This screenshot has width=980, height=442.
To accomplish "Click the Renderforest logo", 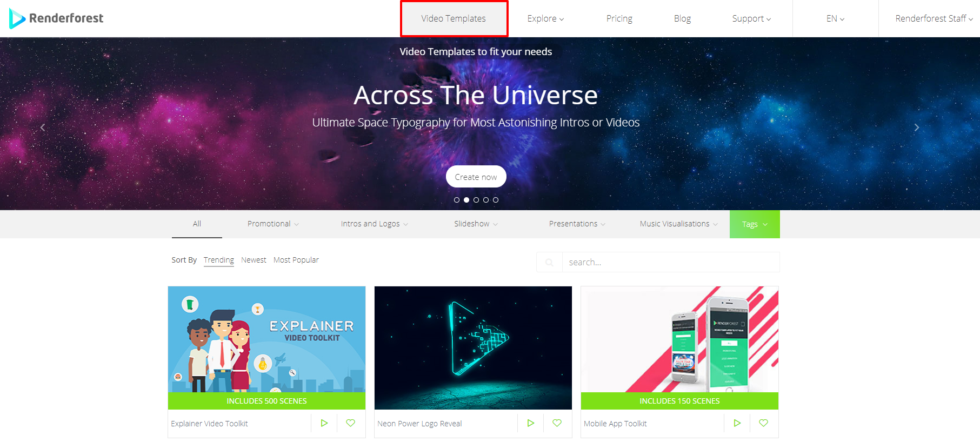I will [x=56, y=18].
